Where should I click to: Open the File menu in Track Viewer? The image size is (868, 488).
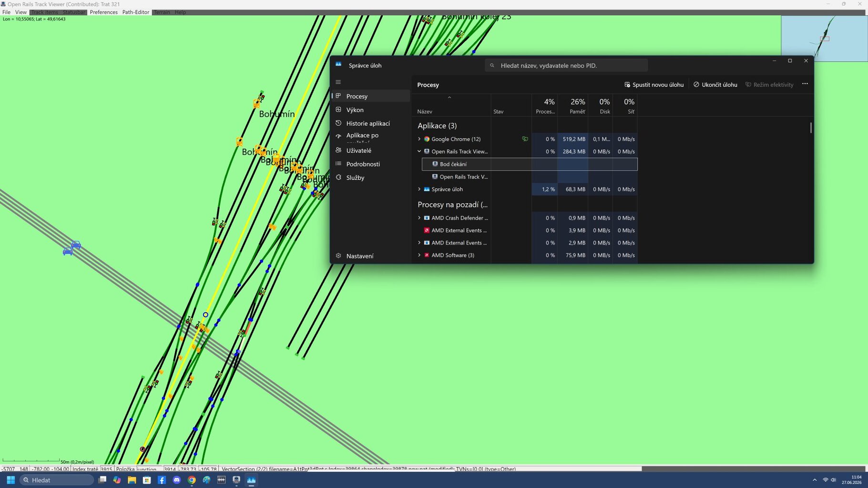pos(6,12)
